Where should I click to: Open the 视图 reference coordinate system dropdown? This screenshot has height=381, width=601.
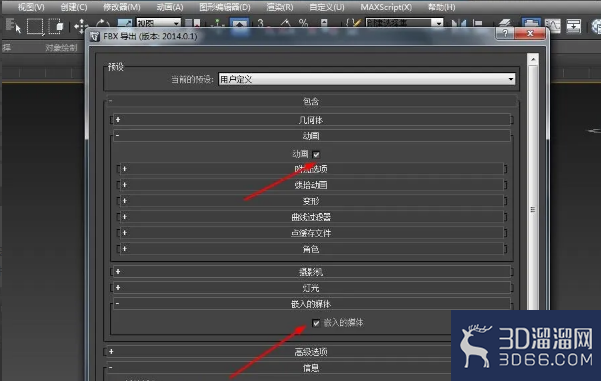pyautogui.click(x=159, y=23)
